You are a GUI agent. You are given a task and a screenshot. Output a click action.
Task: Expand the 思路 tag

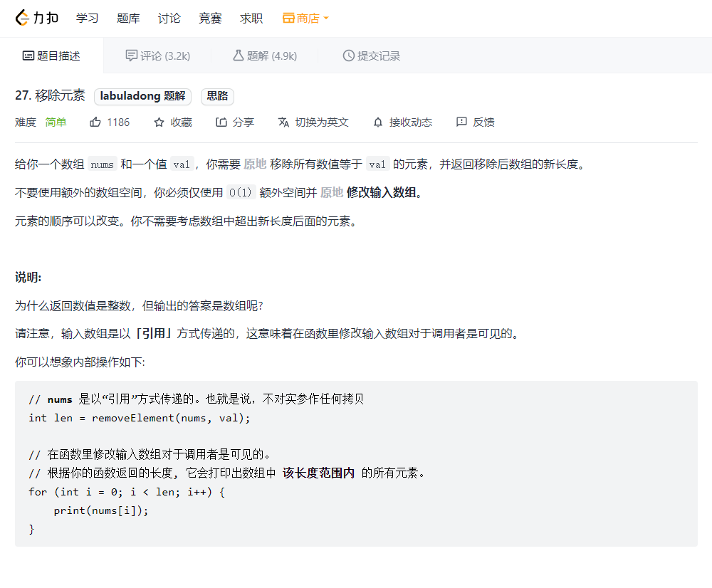(x=217, y=95)
